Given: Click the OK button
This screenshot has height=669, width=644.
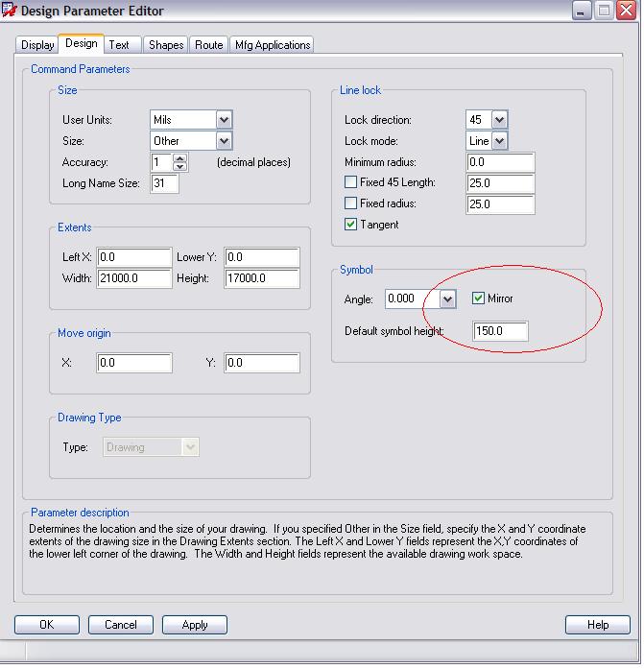Looking at the screenshot, I should (x=47, y=625).
